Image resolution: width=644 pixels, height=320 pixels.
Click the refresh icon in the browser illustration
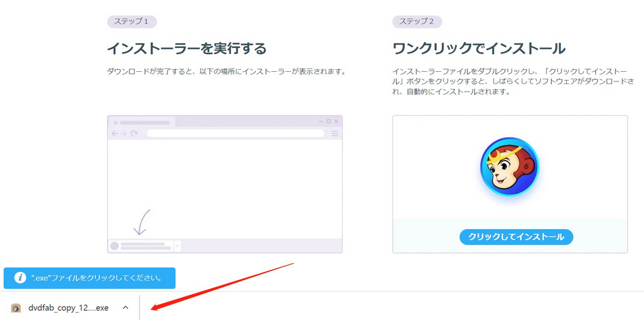click(x=134, y=134)
